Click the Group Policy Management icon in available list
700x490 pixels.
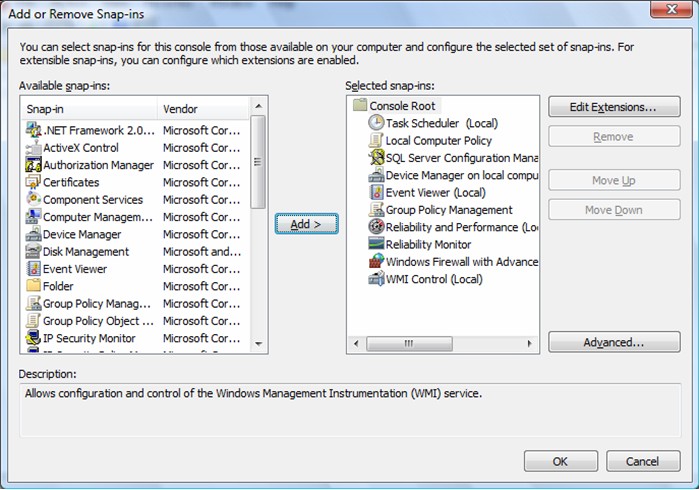tap(33, 303)
